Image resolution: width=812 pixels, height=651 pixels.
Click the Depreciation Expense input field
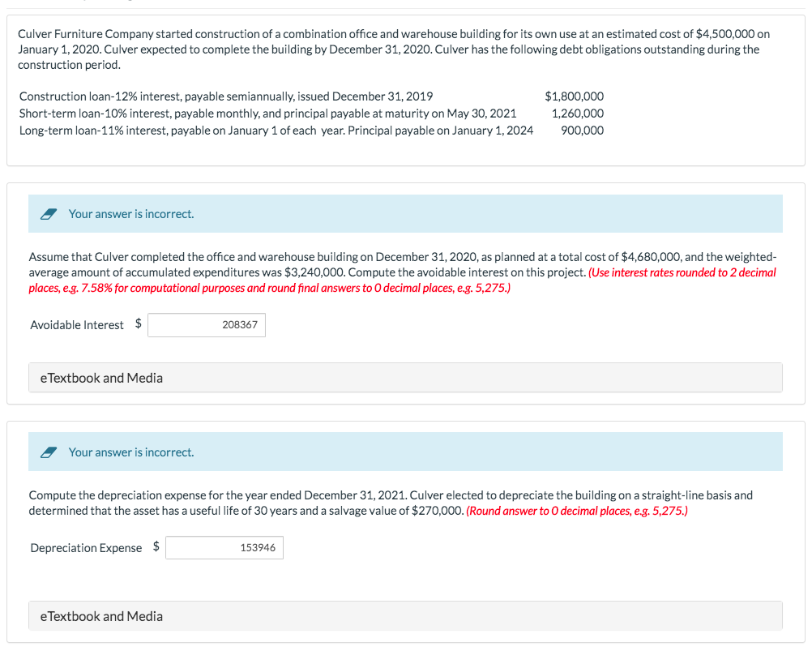click(x=224, y=547)
